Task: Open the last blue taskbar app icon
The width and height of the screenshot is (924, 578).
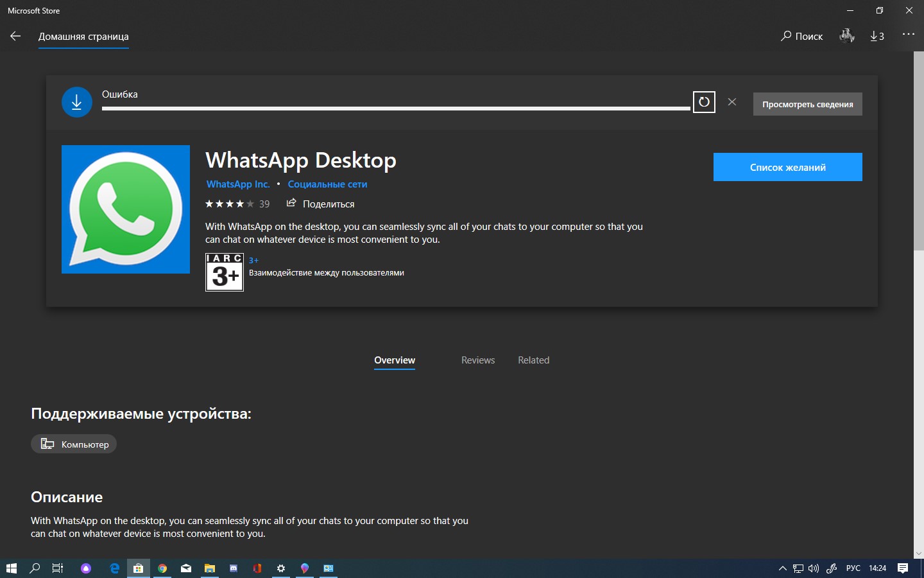Action: [329, 568]
